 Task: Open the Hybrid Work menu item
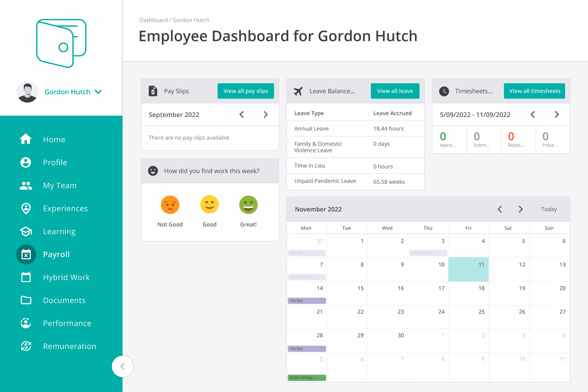pos(66,277)
